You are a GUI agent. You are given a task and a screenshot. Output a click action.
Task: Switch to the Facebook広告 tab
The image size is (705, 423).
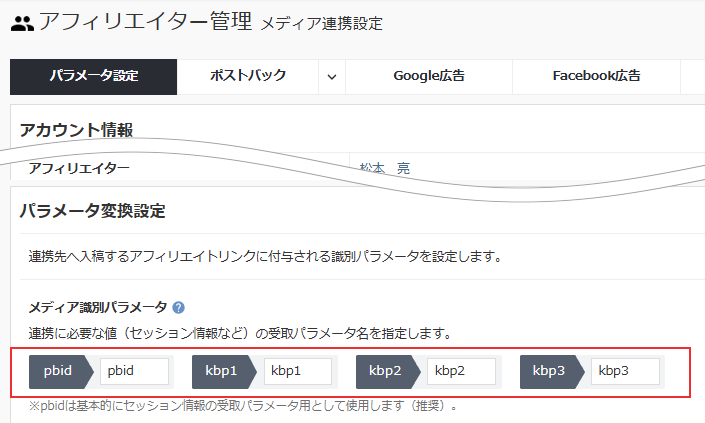596,76
